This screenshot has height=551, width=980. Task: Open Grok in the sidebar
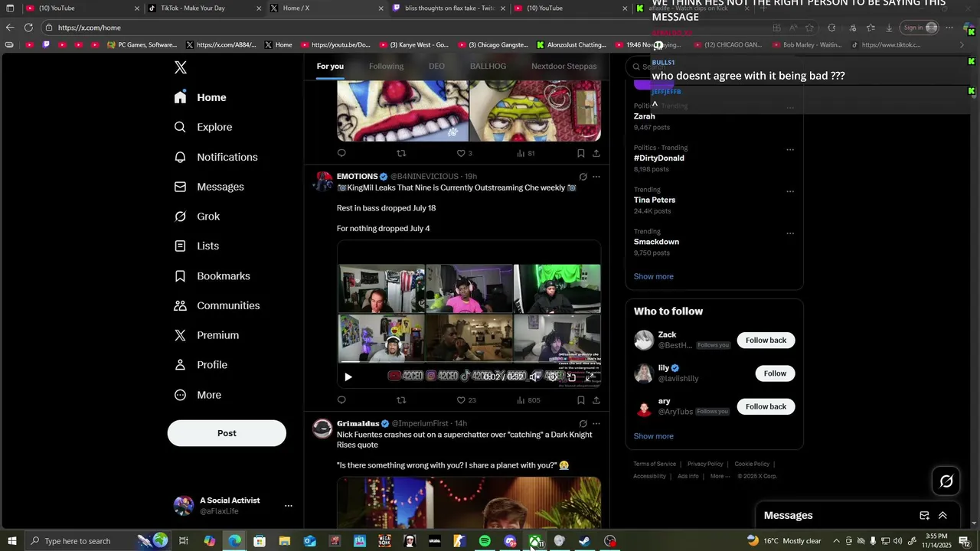click(197, 217)
